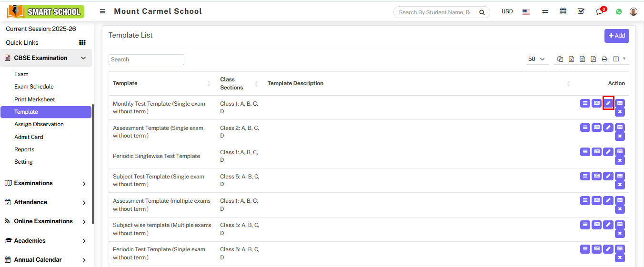Click the template list Search field

[146, 59]
